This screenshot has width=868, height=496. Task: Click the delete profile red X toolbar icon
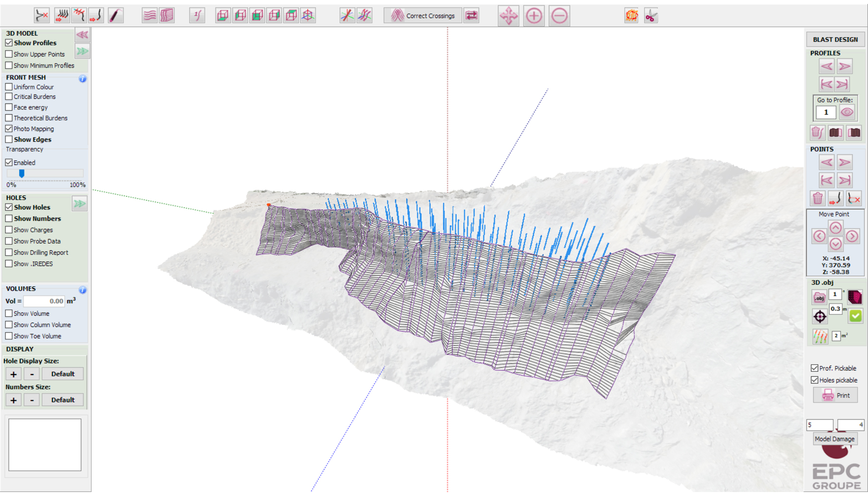pos(42,15)
